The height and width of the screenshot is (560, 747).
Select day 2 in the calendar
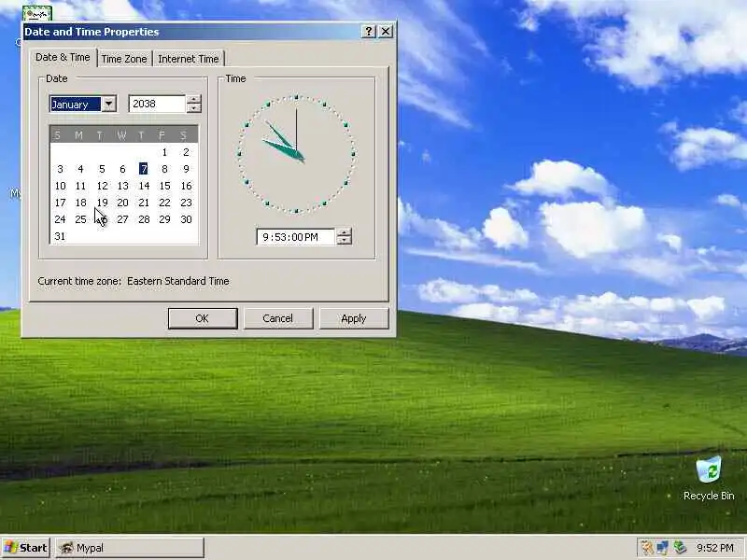[x=186, y=152]
